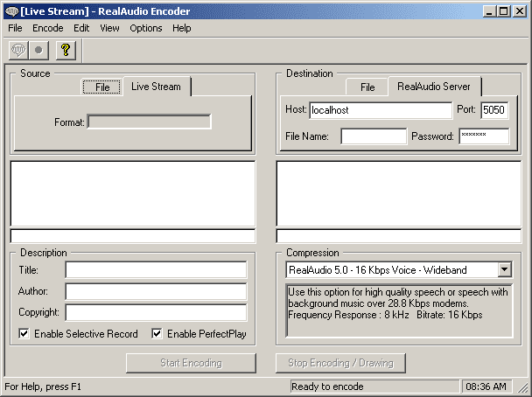532x397 pixels.
Task: Switch to the Destination File tab
Action: 367,87
